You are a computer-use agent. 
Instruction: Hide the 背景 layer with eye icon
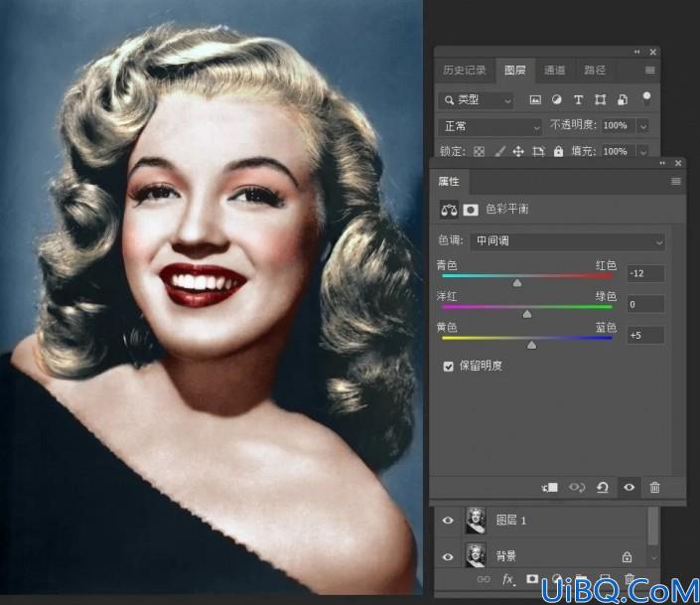tap(448, 556)
